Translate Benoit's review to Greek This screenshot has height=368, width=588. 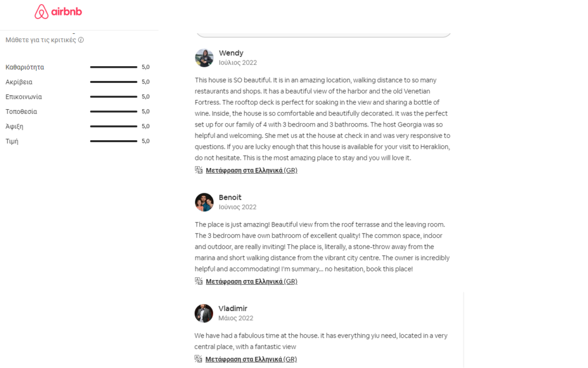click(x=252, y=281)
